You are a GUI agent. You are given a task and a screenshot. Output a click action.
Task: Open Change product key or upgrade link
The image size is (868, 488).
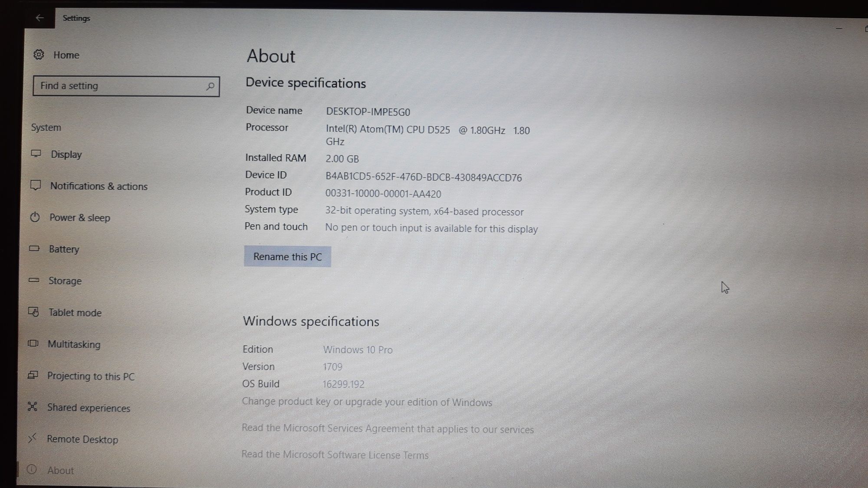[367, 402]
